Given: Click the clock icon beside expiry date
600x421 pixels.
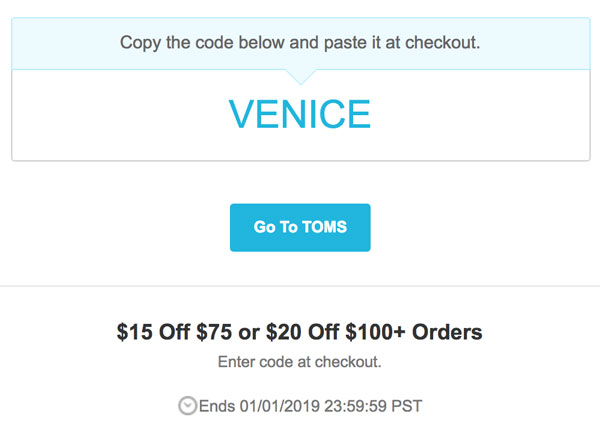Looking at the screenshot, I should [x=187, y=405].
